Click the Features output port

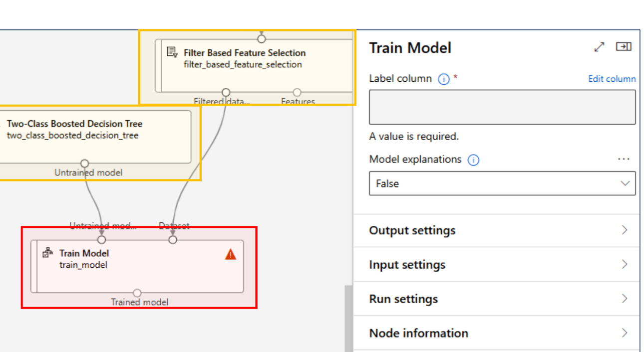point(297,92)
